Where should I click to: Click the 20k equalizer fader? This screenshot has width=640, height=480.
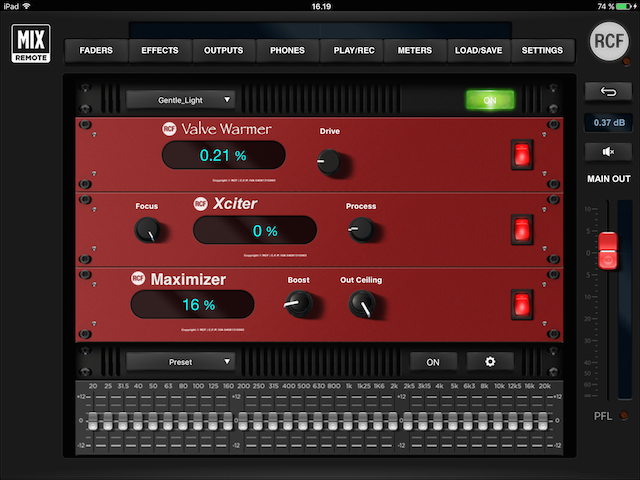coord(543,421)
